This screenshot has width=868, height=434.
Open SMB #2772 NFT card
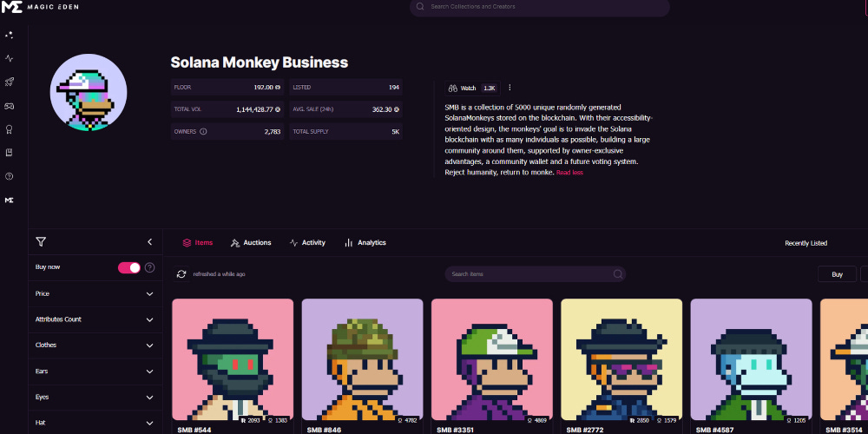click(x=621, y=366)
